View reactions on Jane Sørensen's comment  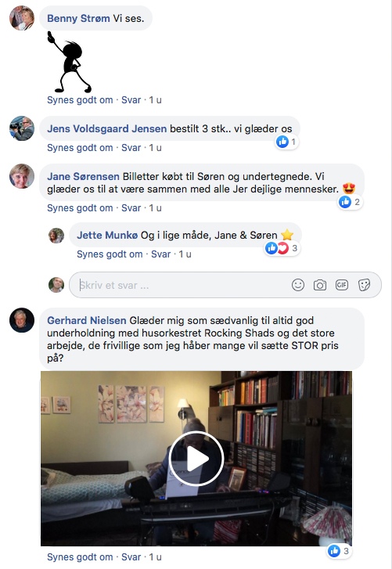350,202
